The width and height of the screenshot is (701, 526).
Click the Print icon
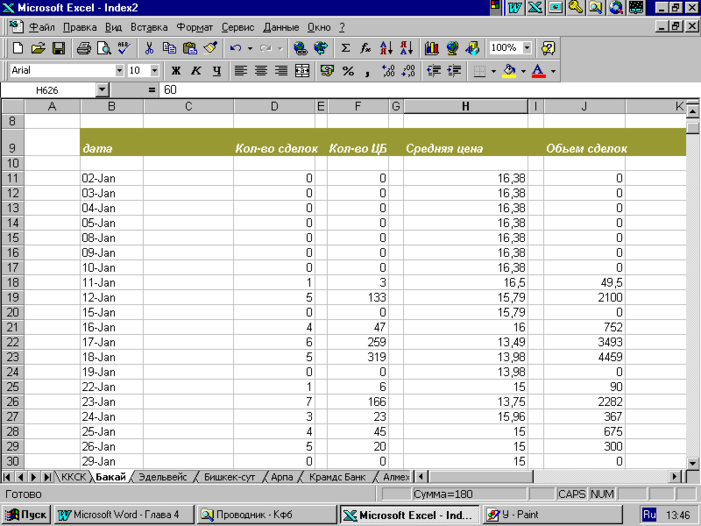click(84, 48)
